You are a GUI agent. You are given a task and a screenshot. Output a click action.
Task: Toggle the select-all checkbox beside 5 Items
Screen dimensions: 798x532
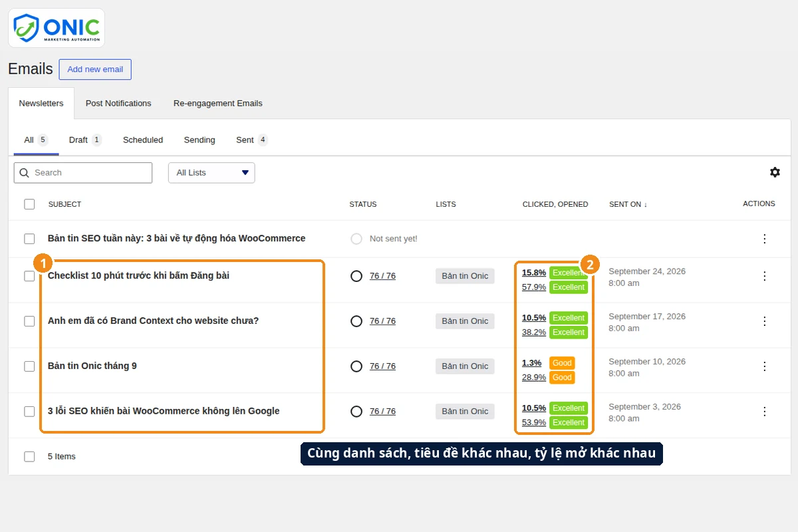pyautogui.click(x=29, y=457)
